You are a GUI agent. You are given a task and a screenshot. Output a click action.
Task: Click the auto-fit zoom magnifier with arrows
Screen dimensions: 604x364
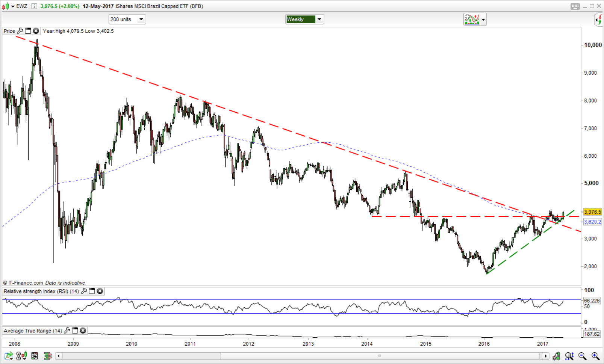point(569,356)
